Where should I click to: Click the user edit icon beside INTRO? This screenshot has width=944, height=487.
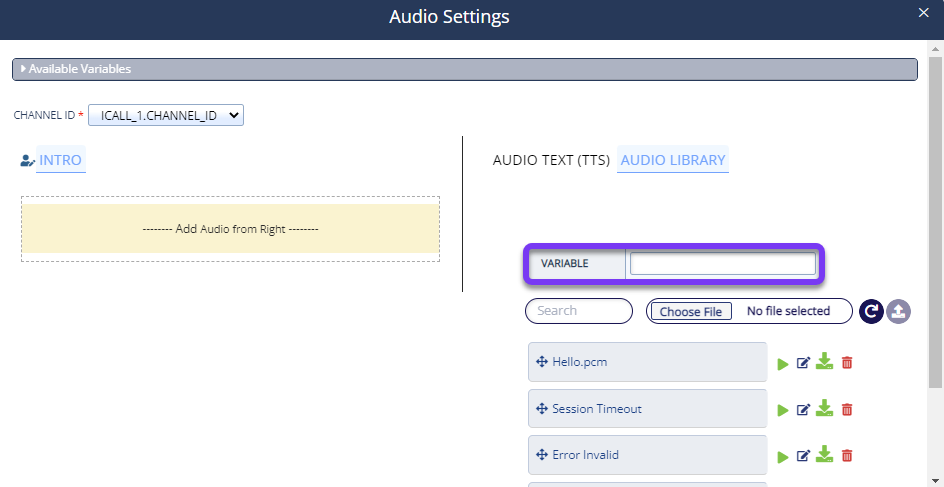(27, 161)
